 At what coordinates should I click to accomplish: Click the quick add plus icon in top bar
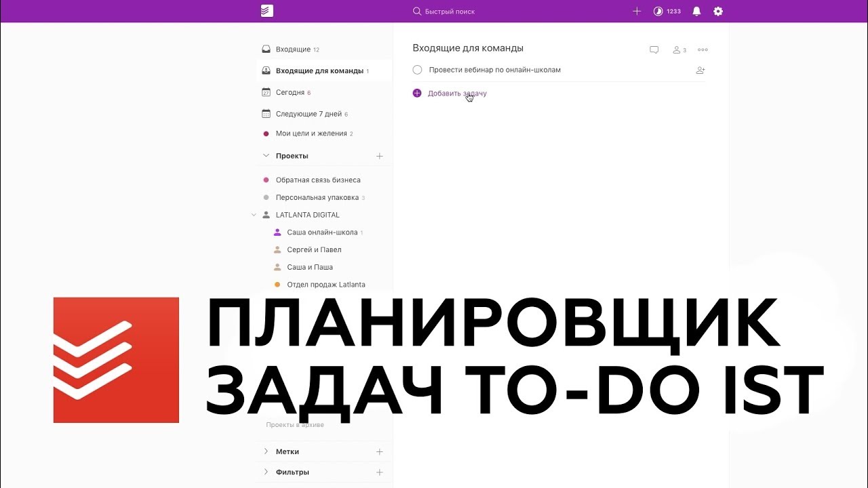pos(637,12)
